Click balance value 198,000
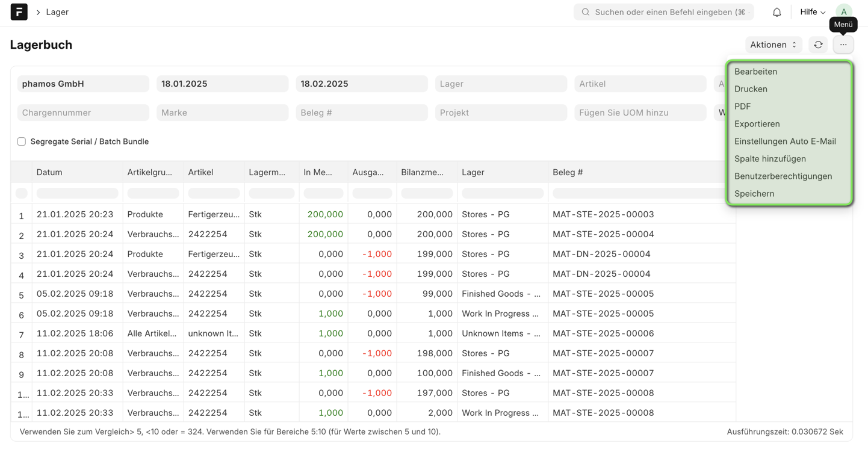Image resolution: width=868 pixels, height=458 pixels. click(427, 353)
